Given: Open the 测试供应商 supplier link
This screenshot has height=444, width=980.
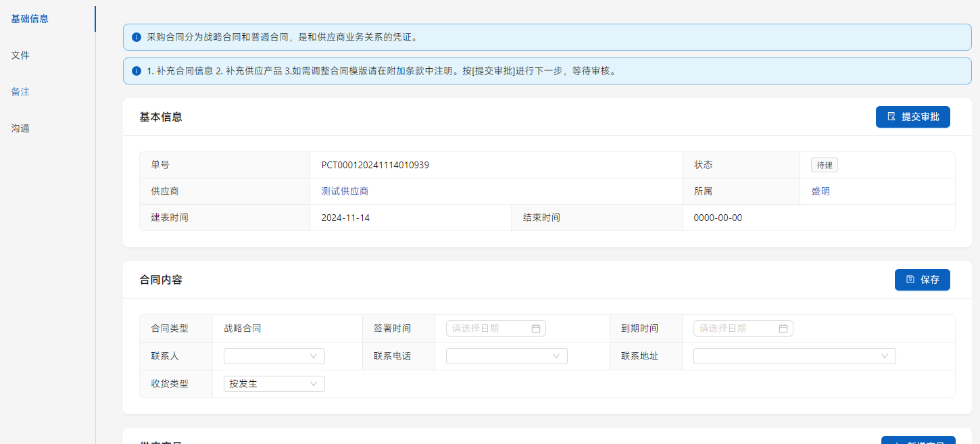Looking at the screenshot, I should pyautogui.click(x=345, y=191).
